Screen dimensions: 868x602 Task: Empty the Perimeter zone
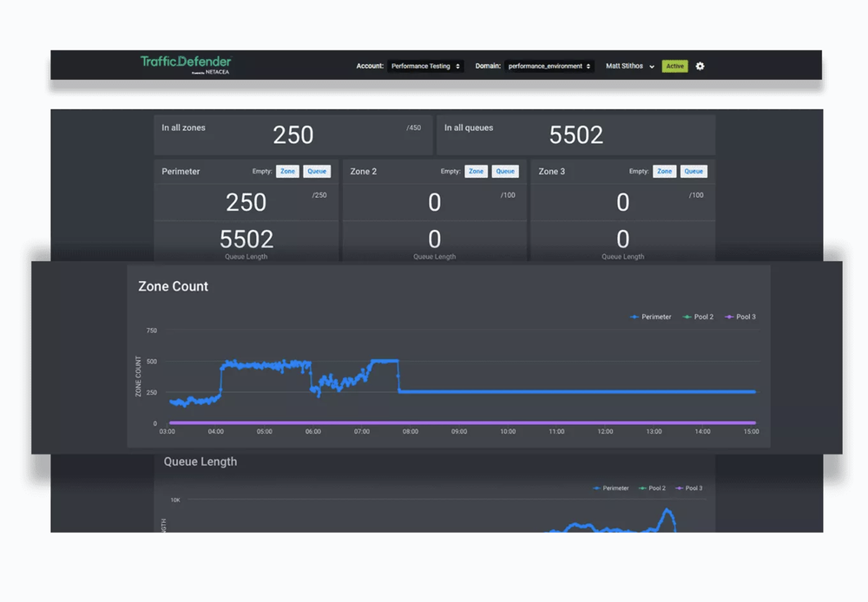click(287, 171)
